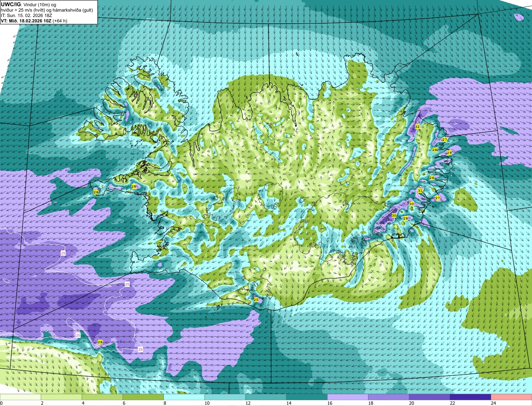The height and width of the screenshot is (406, 532).
Task: Click the init time "IT: Sun. 15. 02. 2026 18Z"
Action: (27, 15)
